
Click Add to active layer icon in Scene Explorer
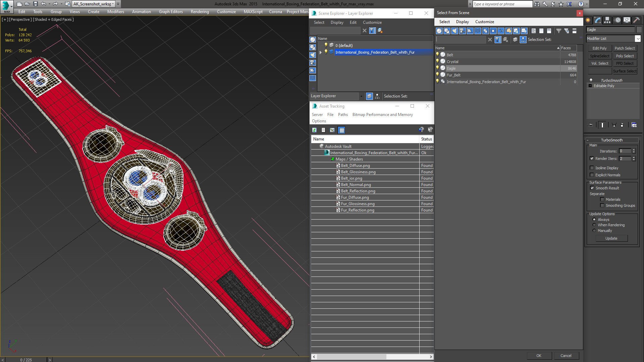click(x=380, y=31)
